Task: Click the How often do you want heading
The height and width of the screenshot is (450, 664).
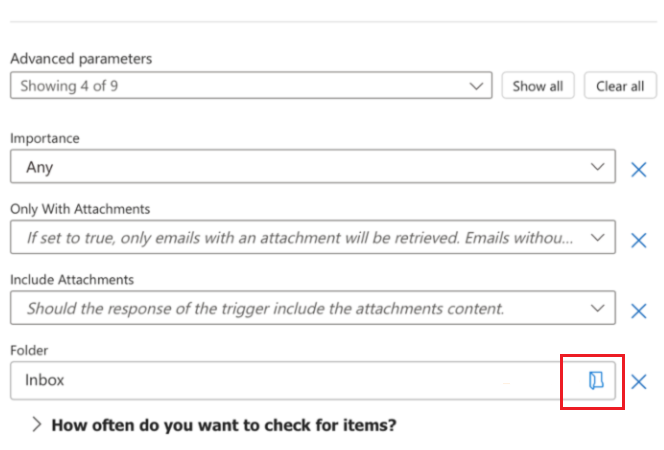Action: point(224,425)
